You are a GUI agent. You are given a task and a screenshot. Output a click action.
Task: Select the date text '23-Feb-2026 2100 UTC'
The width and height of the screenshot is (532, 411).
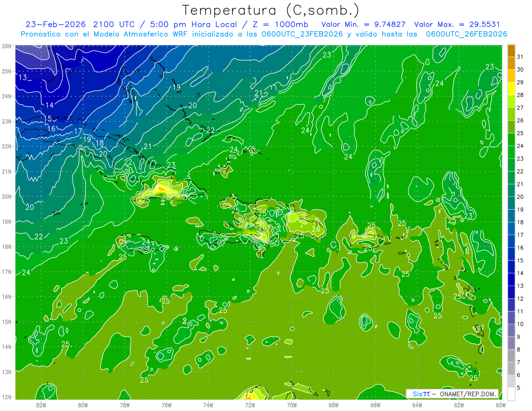coord(80,24)
